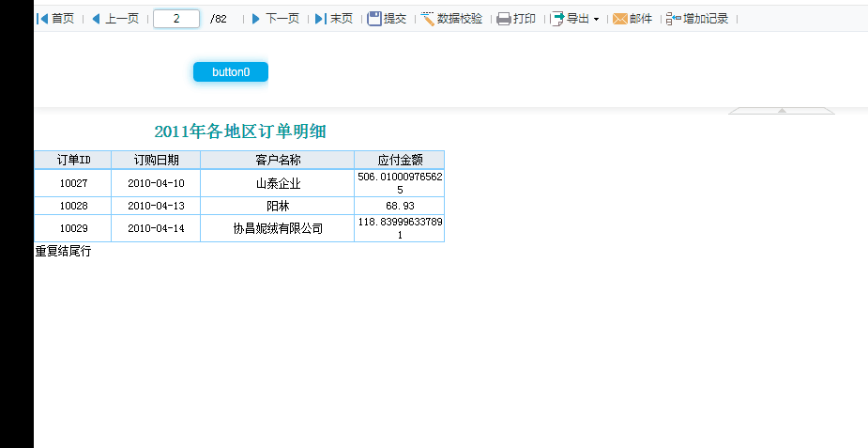
Task: Click the page number input field
Action: 176,19
